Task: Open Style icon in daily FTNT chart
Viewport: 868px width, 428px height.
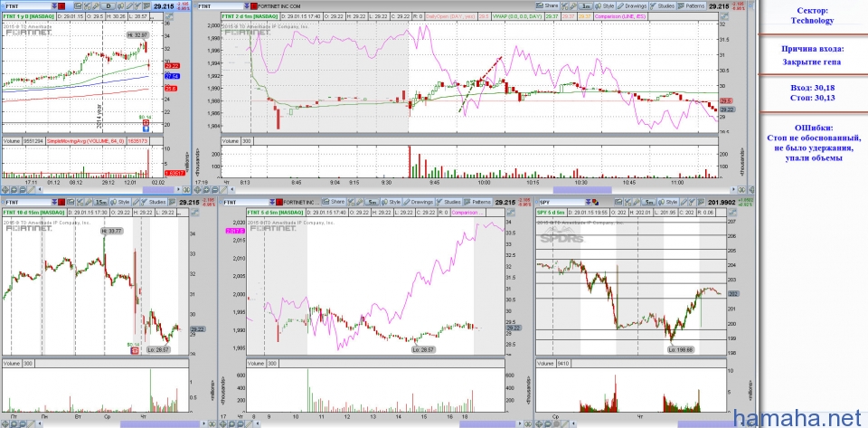Action: [120, 6]
